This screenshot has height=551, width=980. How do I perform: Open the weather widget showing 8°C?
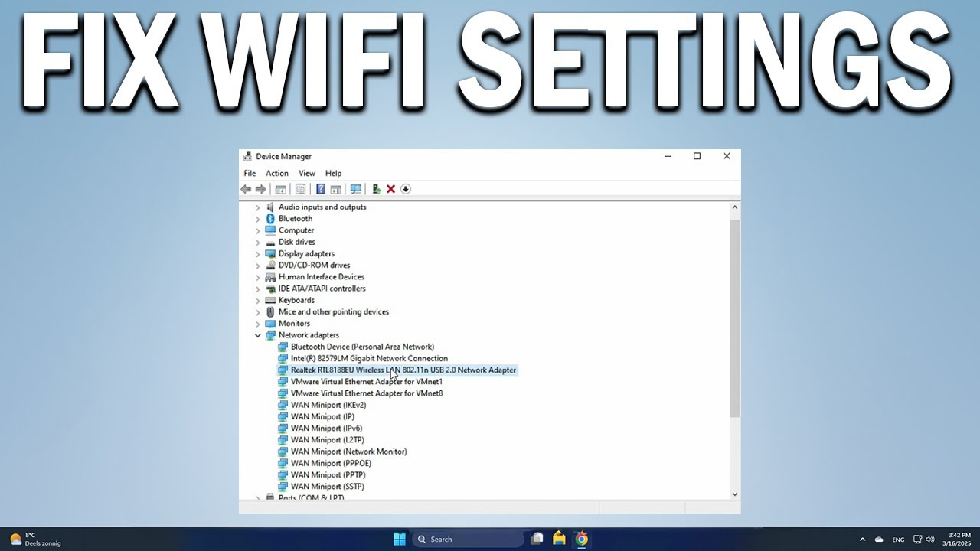coord(35,539)
